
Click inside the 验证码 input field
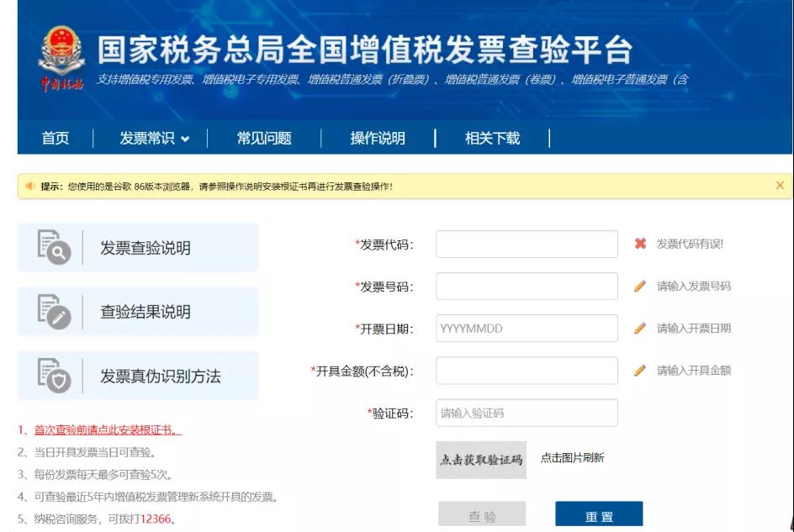click(x=526, y=413)
